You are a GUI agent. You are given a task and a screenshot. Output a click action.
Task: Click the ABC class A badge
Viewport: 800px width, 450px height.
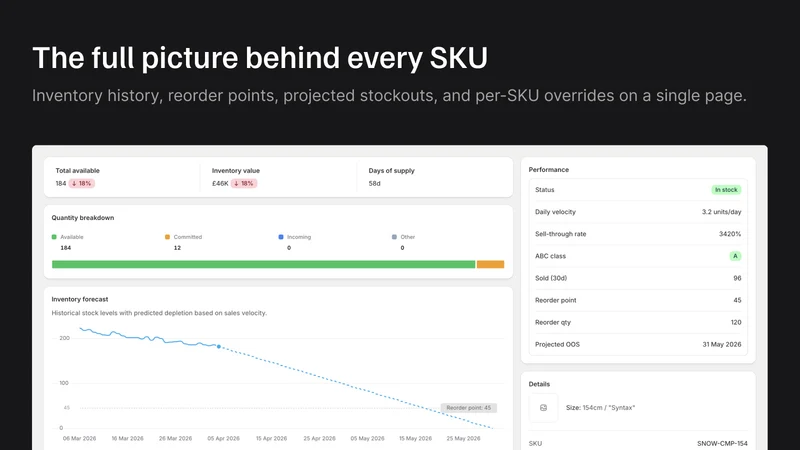(735, 256)
